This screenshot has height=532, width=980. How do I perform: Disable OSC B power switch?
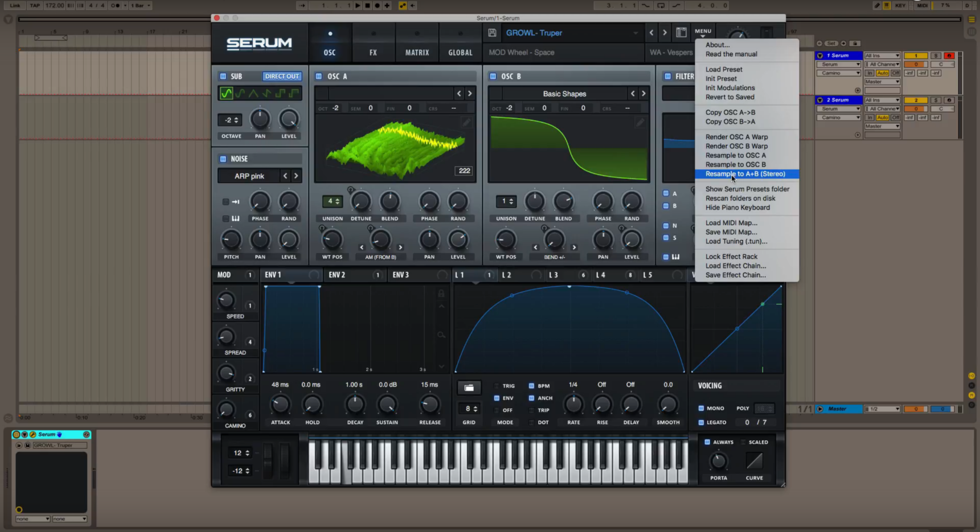coord(493,76)
